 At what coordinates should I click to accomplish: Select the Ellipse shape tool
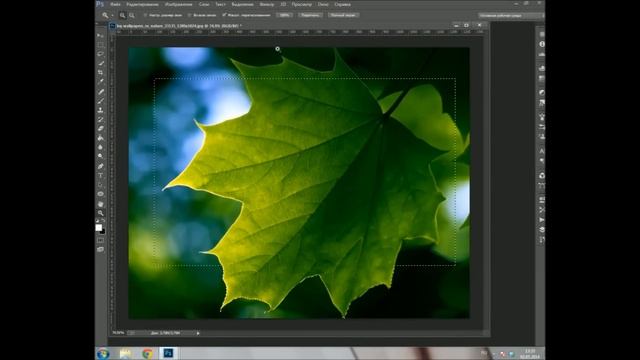(x=100, y=194)
